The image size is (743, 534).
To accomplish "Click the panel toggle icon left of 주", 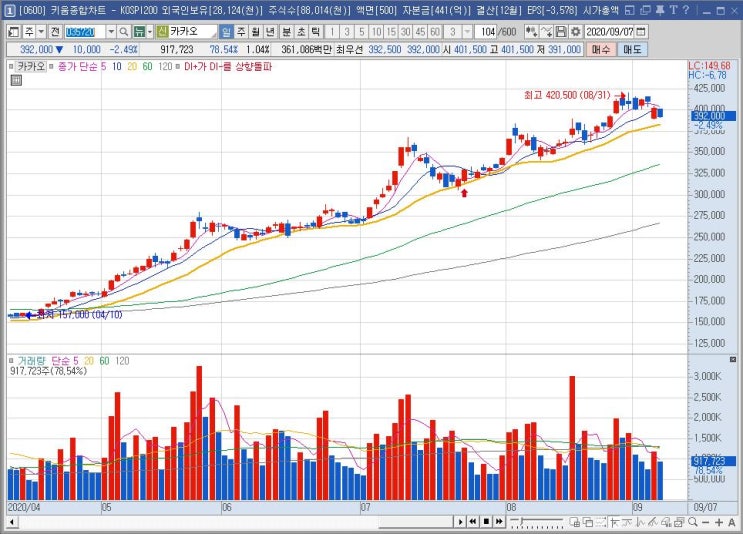I will (x=14, y=32).
